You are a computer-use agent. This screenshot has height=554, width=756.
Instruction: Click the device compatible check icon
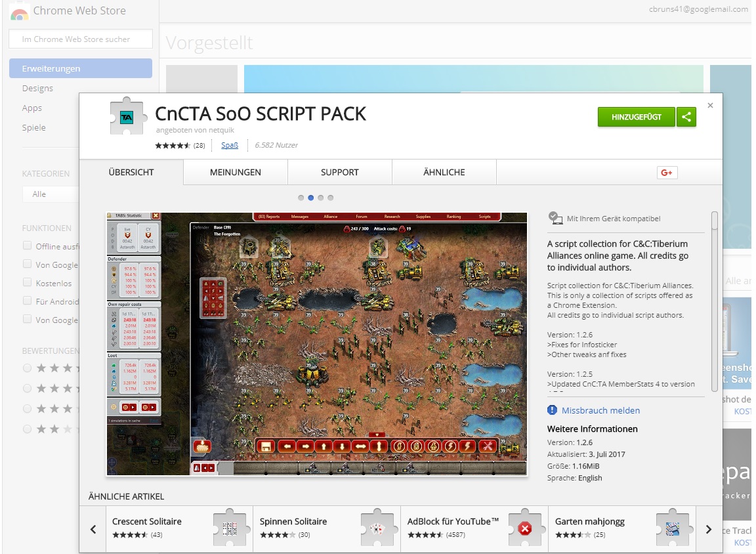click(x=555, y=218)
